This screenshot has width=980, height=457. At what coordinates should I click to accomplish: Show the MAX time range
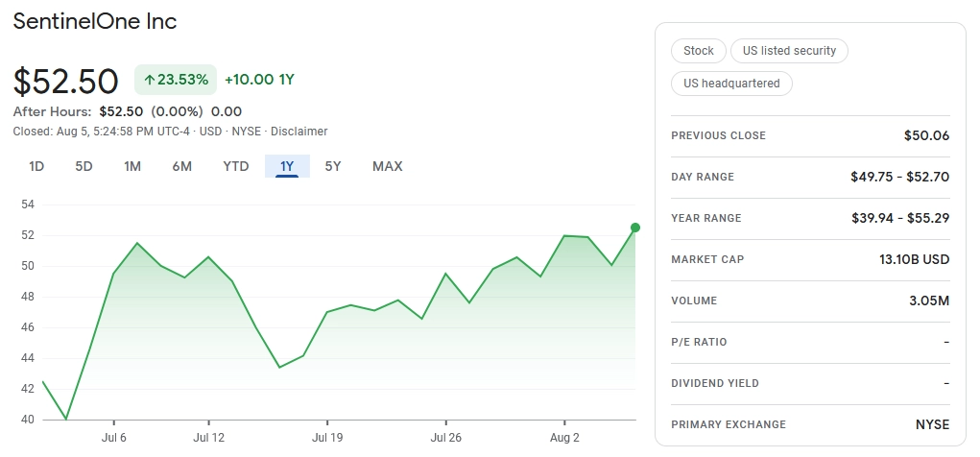[388, 166]
